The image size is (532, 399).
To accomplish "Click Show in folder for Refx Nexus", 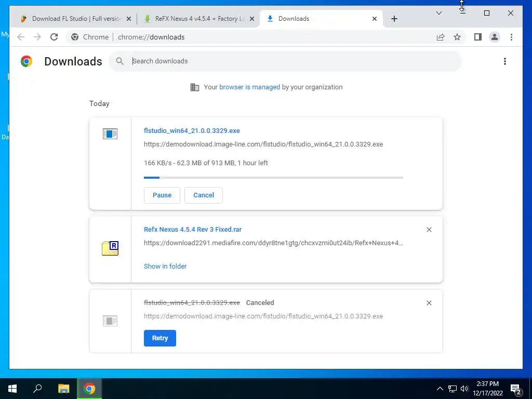I will click(165, 267).
